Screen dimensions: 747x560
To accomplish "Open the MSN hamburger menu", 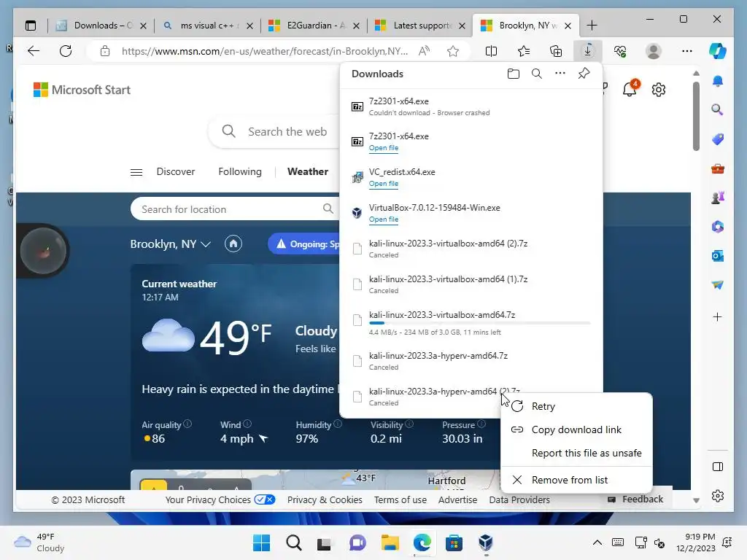I will coord(136,172).
